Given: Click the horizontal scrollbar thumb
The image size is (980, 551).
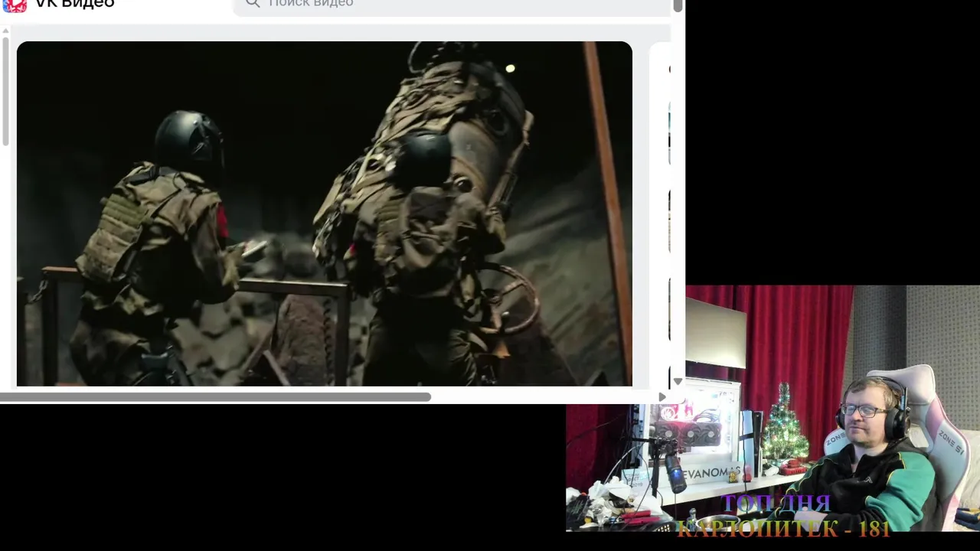Looking at the screenshot, I should (x=215, y=397).
